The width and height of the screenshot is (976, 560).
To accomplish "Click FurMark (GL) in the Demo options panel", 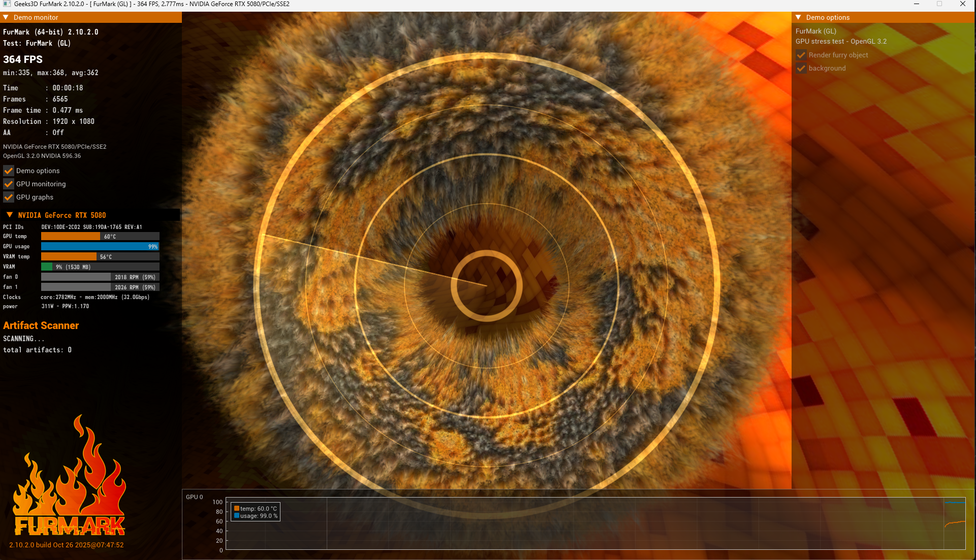I will coord(816,31).
